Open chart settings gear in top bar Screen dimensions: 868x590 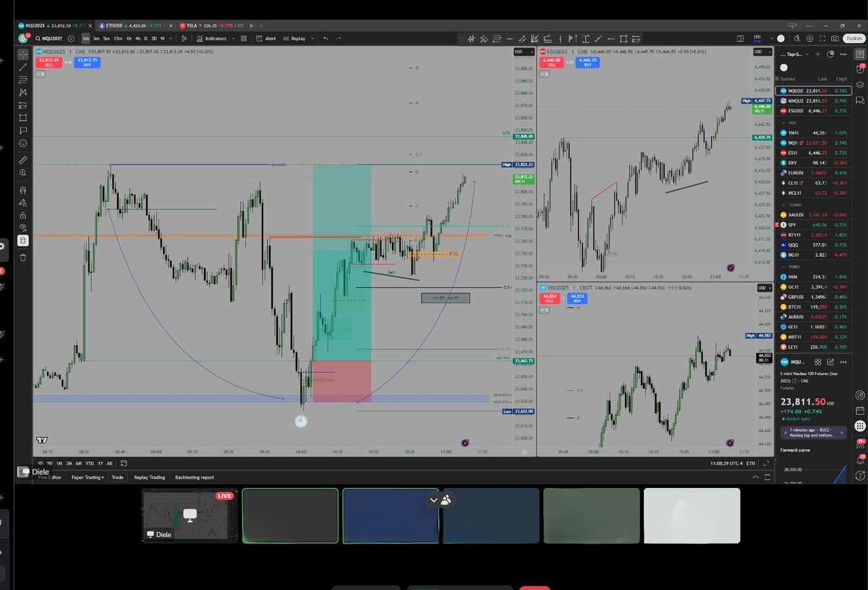(x=809, y=38)
